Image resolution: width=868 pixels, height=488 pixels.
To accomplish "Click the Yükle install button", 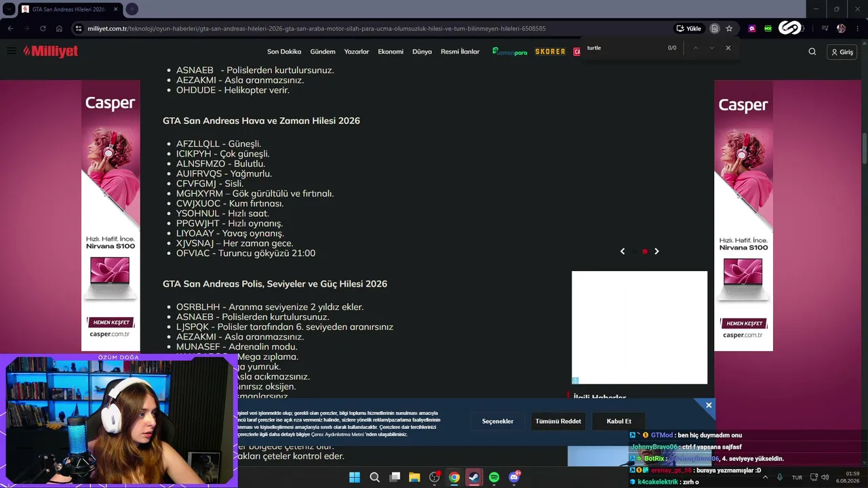I will [688, 28].
